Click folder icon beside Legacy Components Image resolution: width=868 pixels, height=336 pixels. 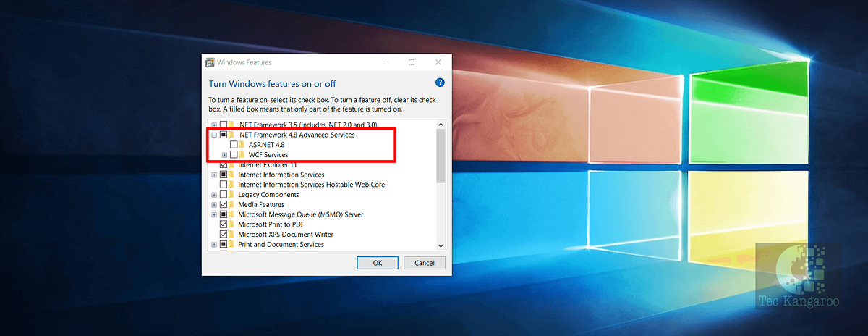pyautogui.click(x=233, y=195)
